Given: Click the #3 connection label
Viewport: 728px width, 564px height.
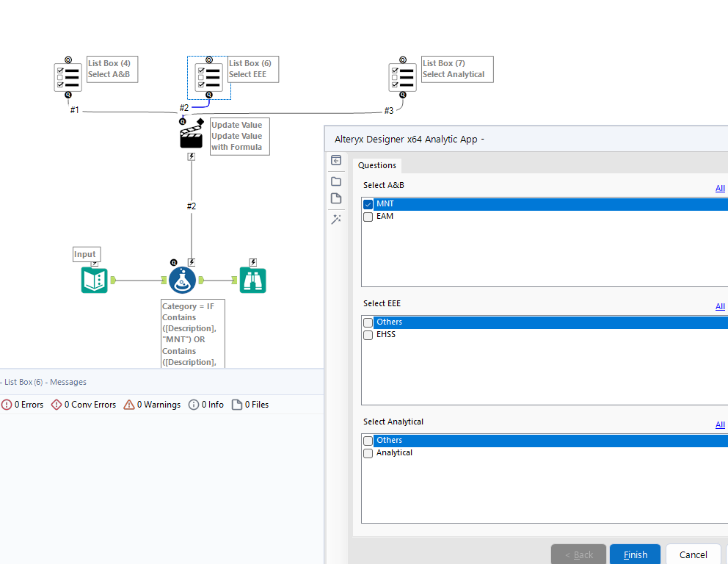Looking at the screenshot, I should 389,111.
